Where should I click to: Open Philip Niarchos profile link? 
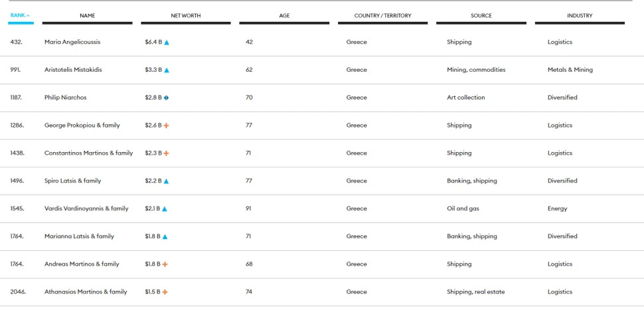tap(66, 98)
